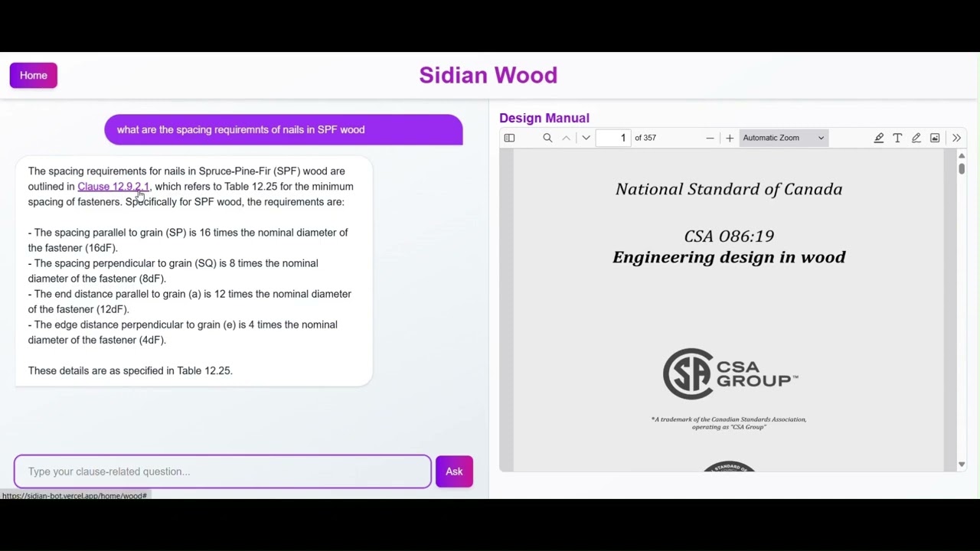980x551 pixels.
Task: Go to next PDF page arrow
Action: (x=586, y=138)
